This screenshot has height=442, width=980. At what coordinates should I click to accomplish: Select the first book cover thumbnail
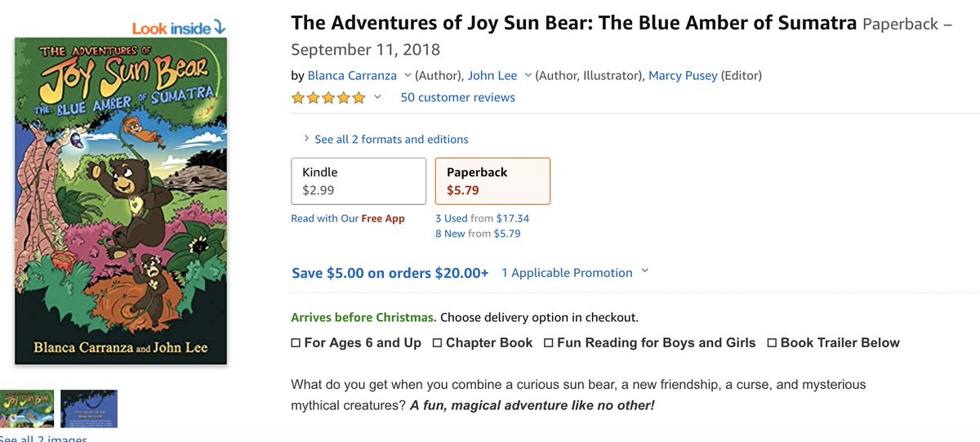pyautogui.click(x=26, y=409)
